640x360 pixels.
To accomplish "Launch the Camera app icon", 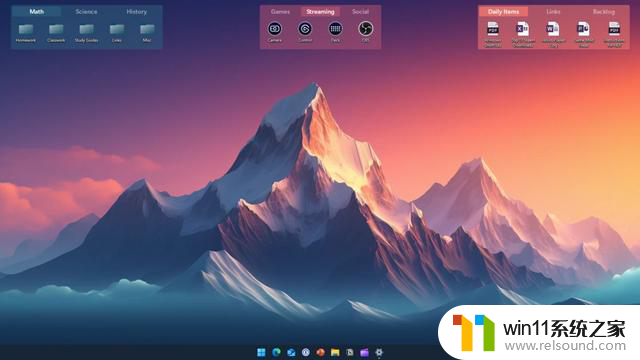I will 275,29.
